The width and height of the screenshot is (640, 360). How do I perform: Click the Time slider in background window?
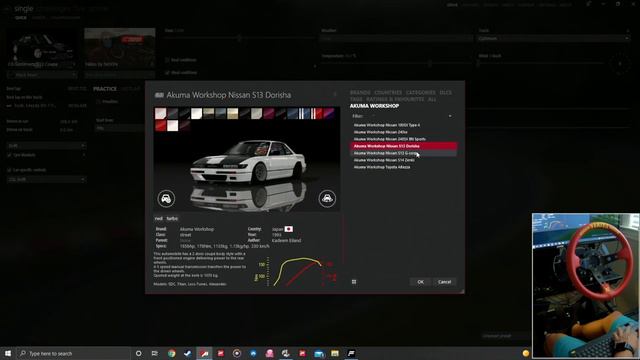[x=240, y=38]
